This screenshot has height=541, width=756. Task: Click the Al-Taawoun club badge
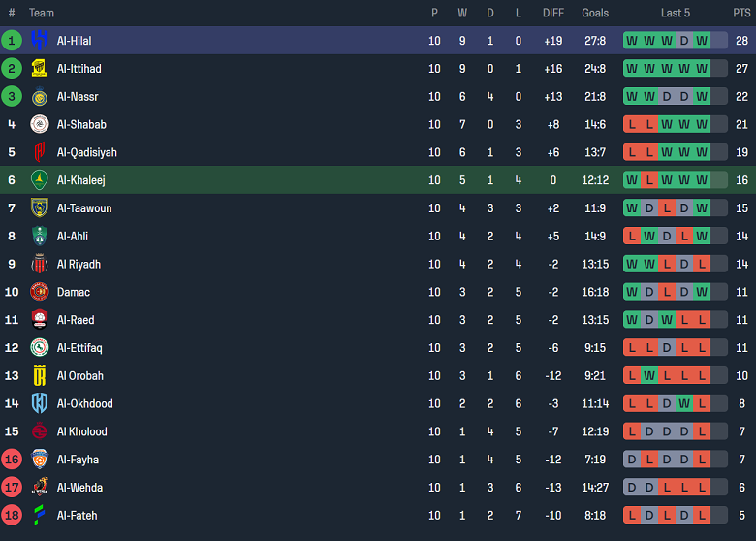pyautogui.click(x=40, y=208)
